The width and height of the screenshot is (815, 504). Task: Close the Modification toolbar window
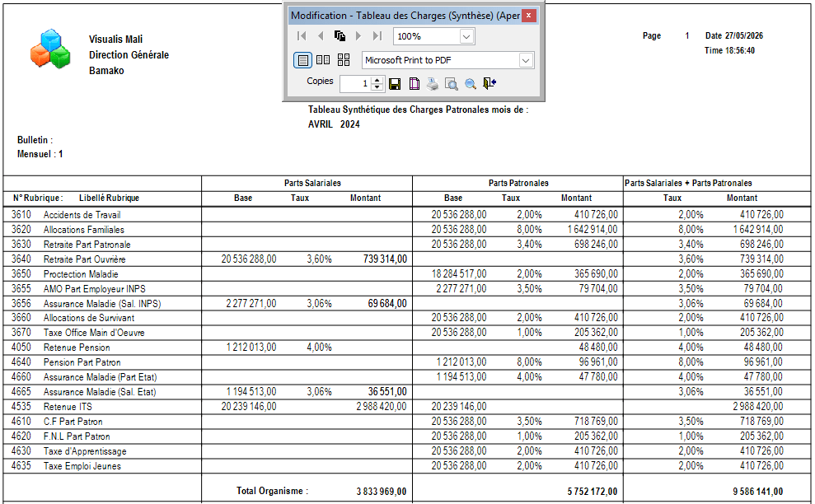(528, 16)
